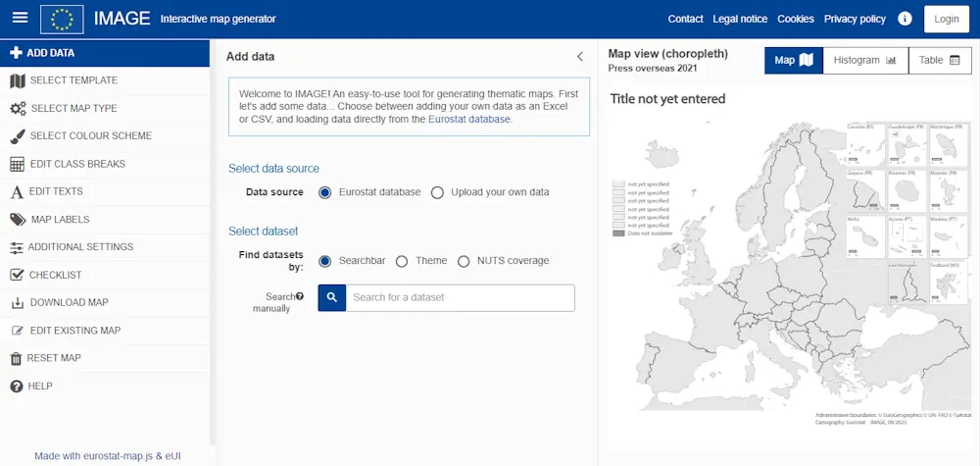Screen dimensions: 980x466
Task: Open the Privacy policy link
Action: [x=855, y=19]
